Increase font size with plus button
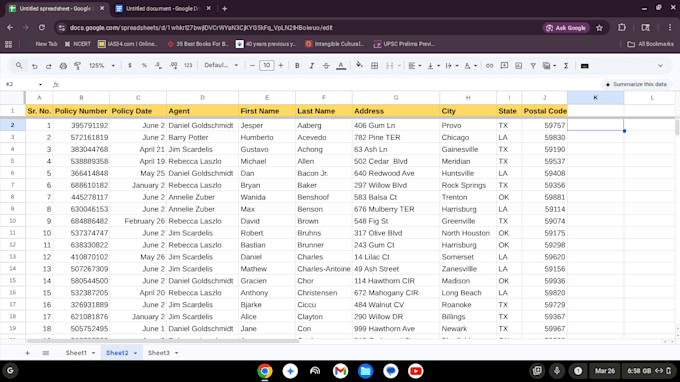This screenshot has height=382, width=680. point(281,66)
